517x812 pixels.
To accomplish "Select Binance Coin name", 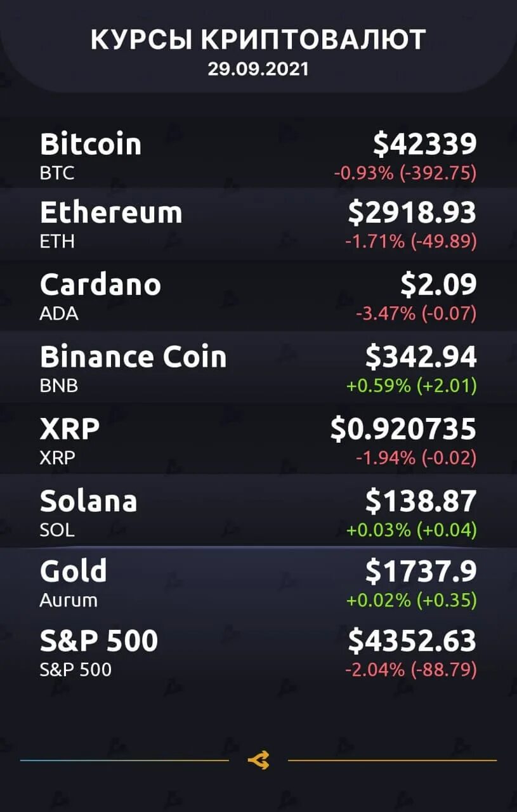I will point(133,357).
